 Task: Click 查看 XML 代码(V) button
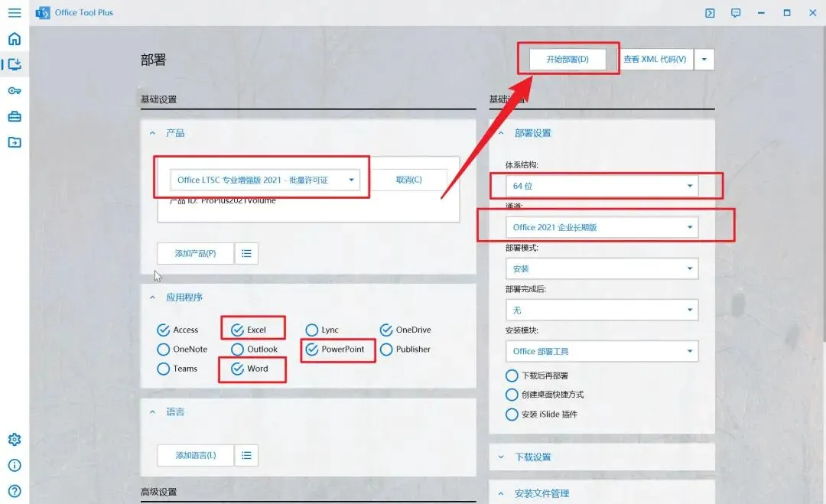655,60
